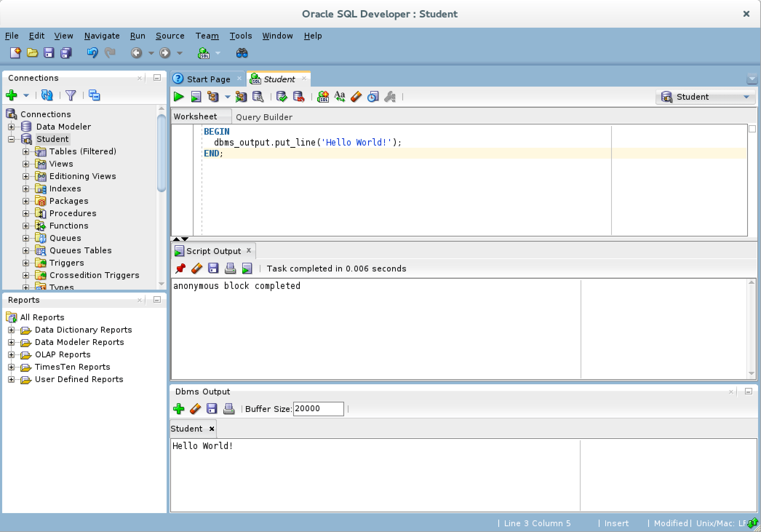Click the filter icon in Connections panel
The height and width of the screenshot is (532, 761).
coord(71,95)
